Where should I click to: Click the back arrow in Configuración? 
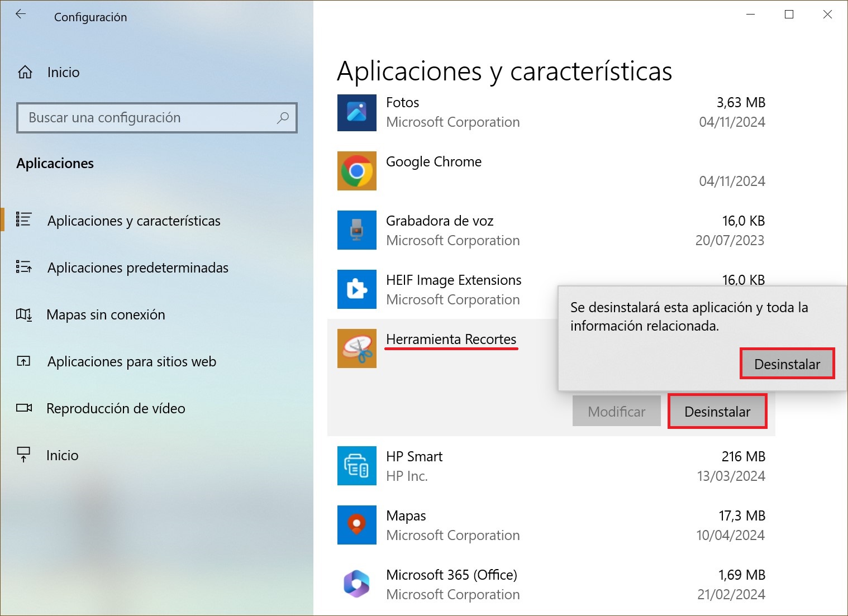click(x=21, y=15)
